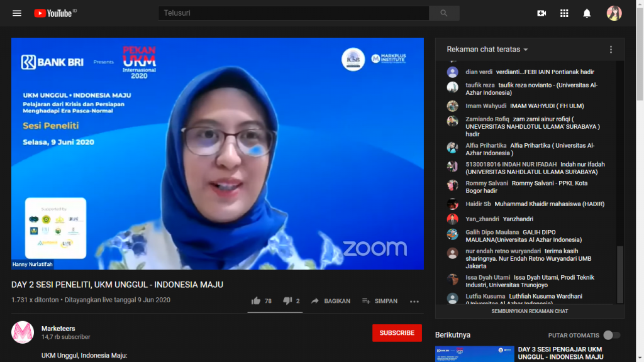Select chat author name Alfia Prihartika

[x=486, y=145]
